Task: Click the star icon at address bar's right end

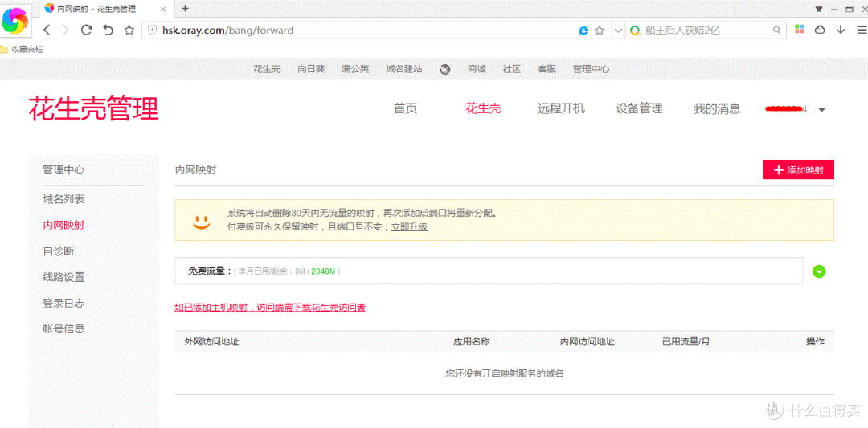Action: click(599, 31)
